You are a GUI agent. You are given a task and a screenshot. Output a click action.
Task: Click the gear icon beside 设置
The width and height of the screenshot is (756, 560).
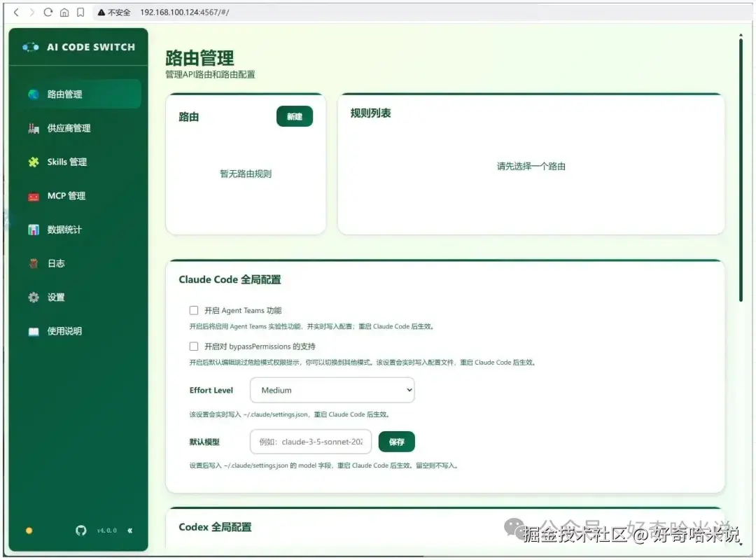34,297
